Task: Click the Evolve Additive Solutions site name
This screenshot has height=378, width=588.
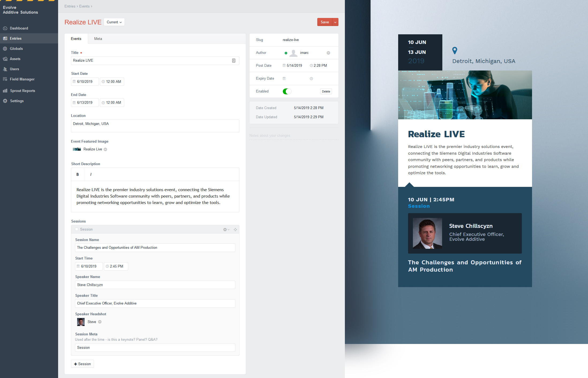Action: (20, 10)
